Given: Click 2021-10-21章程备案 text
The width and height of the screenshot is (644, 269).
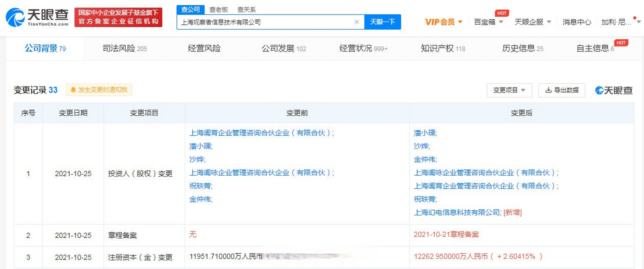Looking at the screenshot, I should [446, 235].
